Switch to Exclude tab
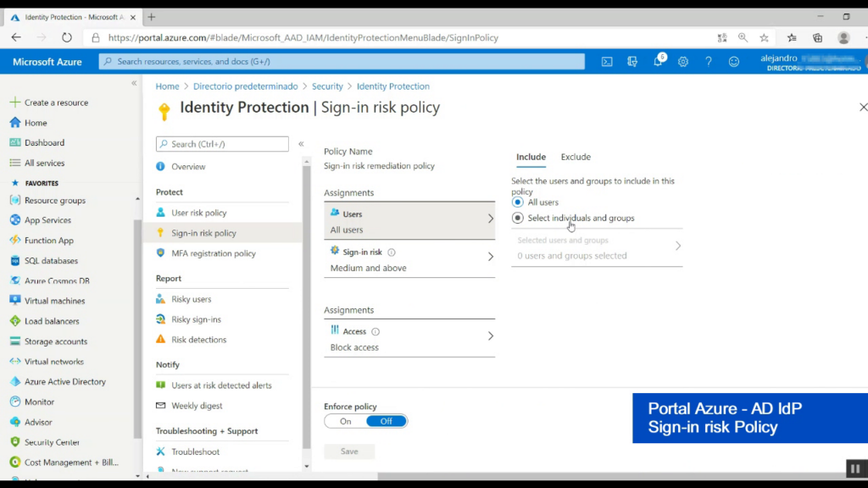Screen dimensions: 868x488 [576, 157]
